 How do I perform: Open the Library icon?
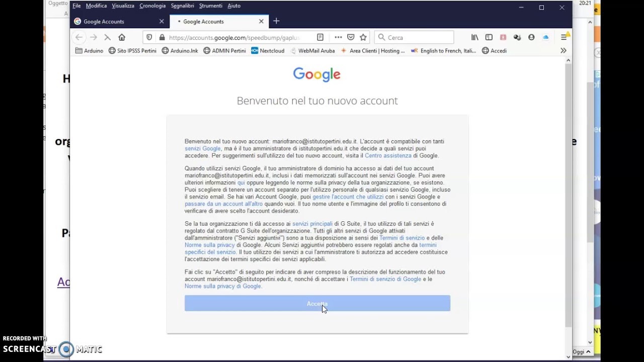click(474, 37)
